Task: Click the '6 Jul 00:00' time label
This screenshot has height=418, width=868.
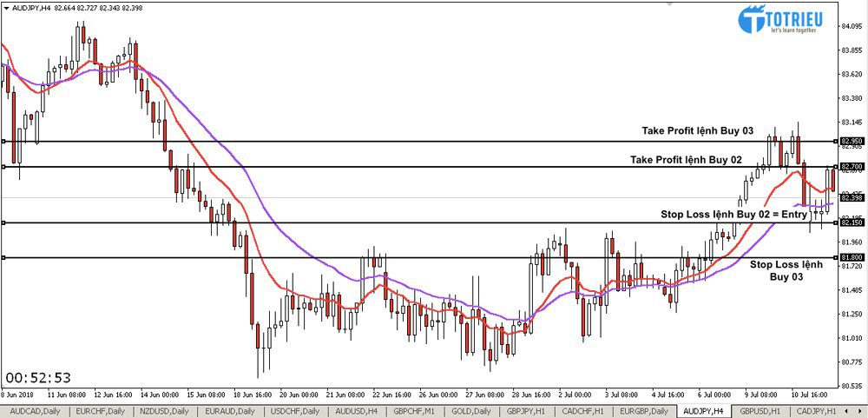Action: pos(716,395)
